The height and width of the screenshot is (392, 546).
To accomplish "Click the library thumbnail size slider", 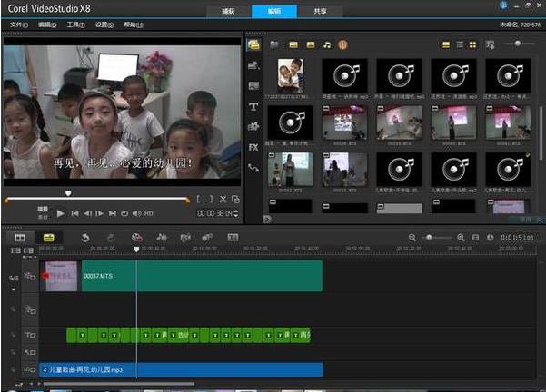I will [519, 44].
